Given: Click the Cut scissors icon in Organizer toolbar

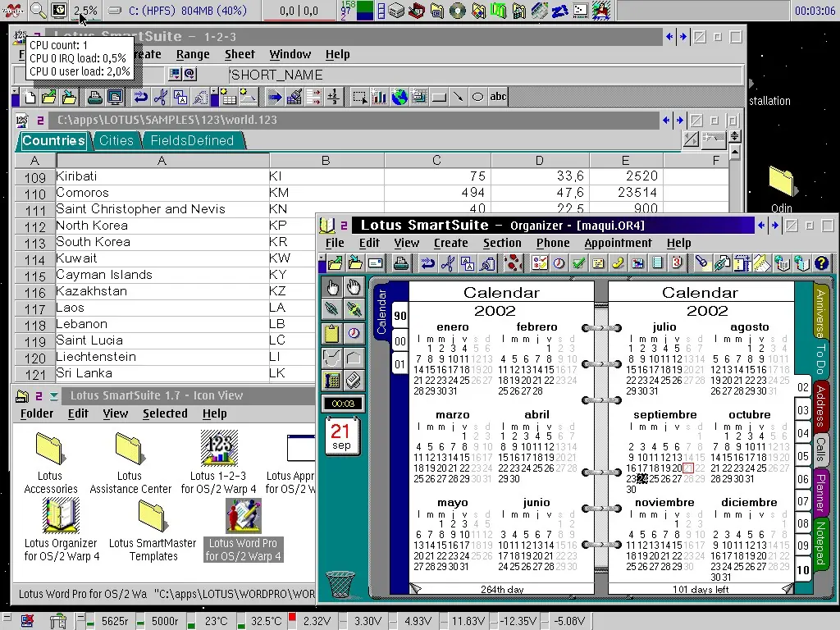Looking at the screenshot, I should tap(448, 263).
